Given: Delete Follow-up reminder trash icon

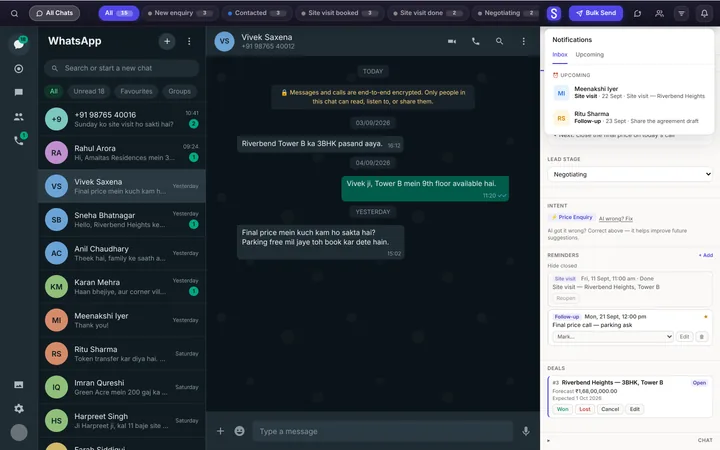Looking at the screenshot, I should [x=701, y=337].
